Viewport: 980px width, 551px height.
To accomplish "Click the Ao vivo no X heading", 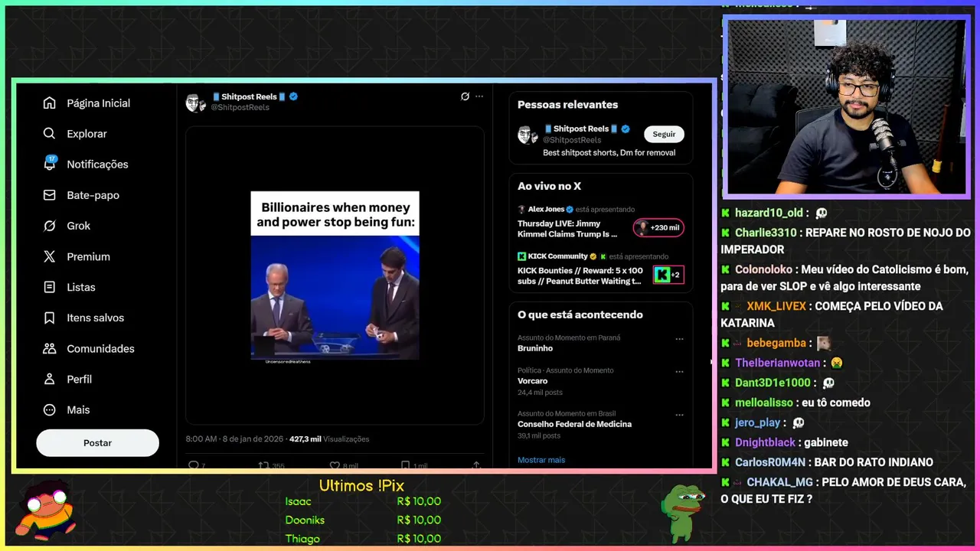I will (549, 186).
